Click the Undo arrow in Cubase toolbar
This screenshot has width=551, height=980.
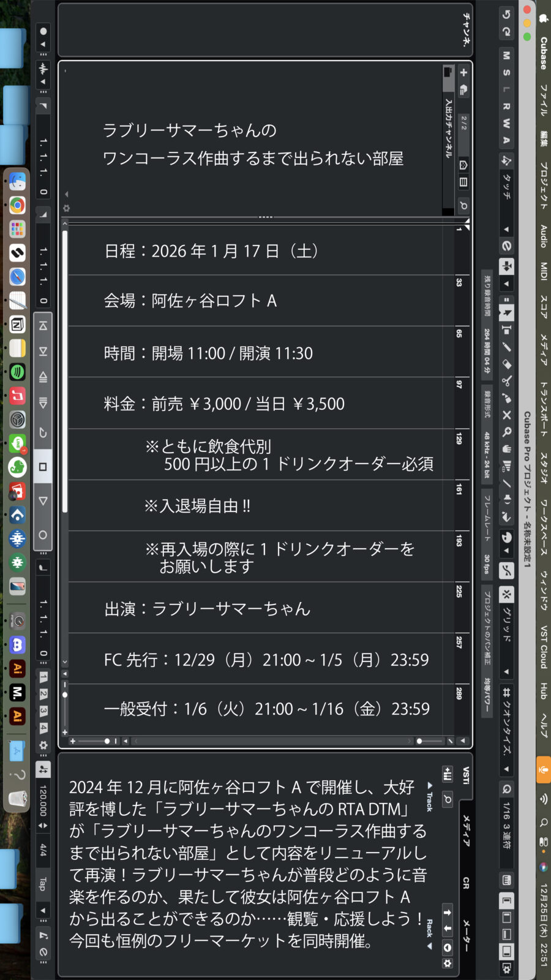[506, 14]
